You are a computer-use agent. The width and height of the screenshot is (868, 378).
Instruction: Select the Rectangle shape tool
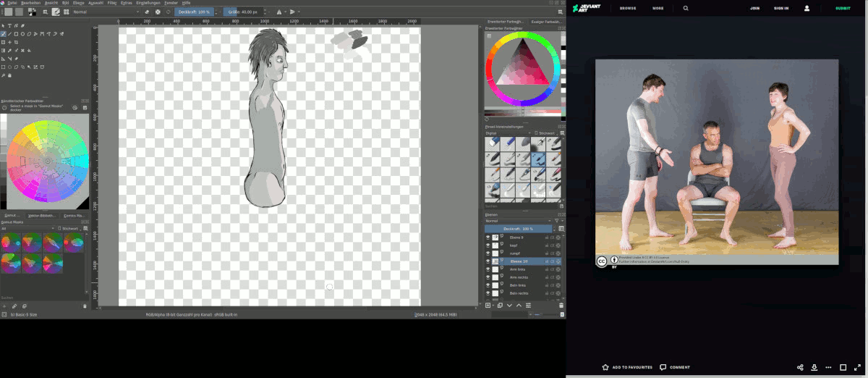coord(16,34)
